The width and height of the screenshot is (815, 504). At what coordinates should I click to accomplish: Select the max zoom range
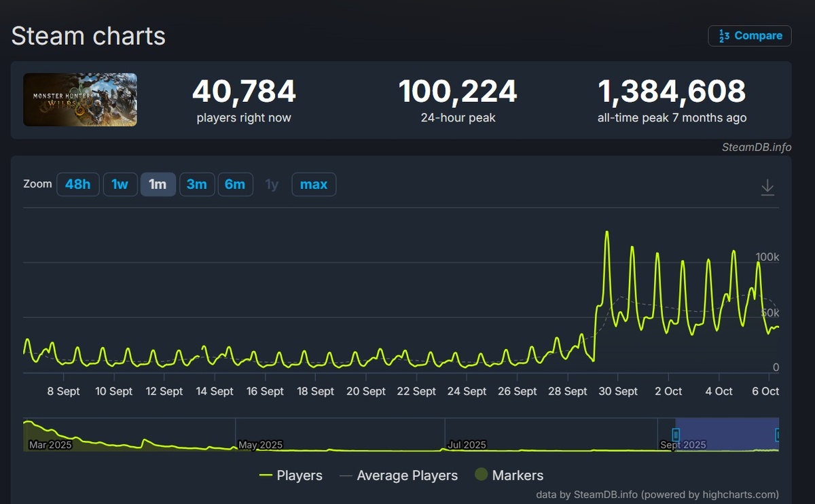pos(314,184)
